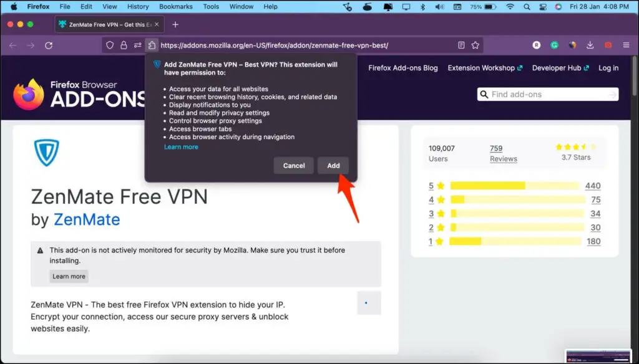
Task: Open the Firefox hamburger application menu
Action: coord(626,45)
